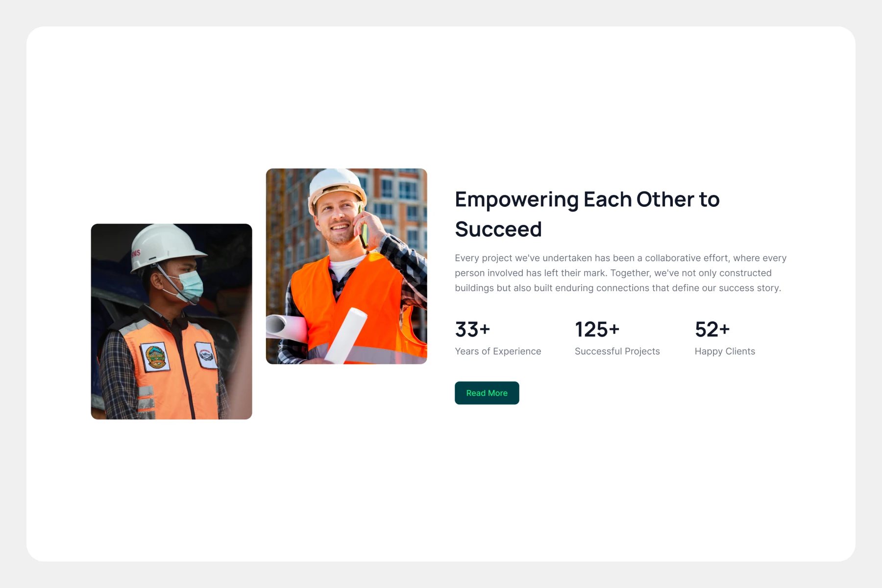Screen dimensions: 882x588
Task: Select the heading Empowering Each Other to Succeed
Action: click(x=587, y=214)
